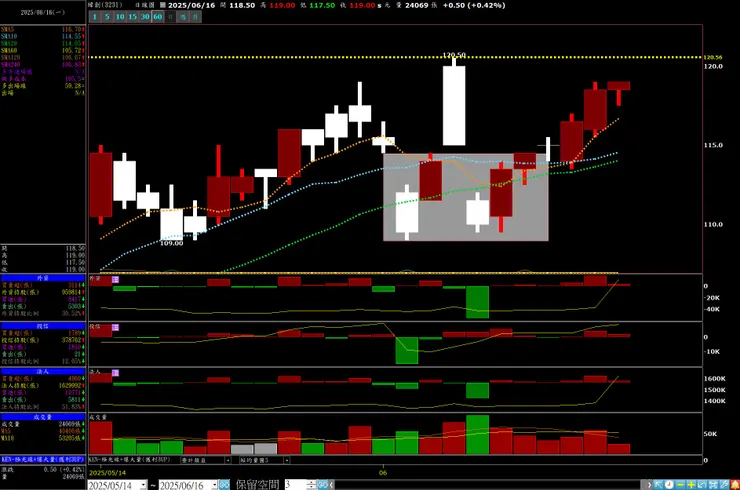740x490 pixels.
Task: Click the SMA60 indicator legend row
Action: point(42,51)
